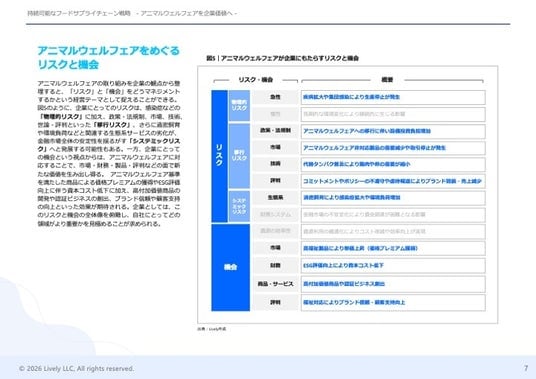Click the アニマルウェルフェアへの移行 description box
The height and width of the screenshot is (379, 536).
(393, 131)
